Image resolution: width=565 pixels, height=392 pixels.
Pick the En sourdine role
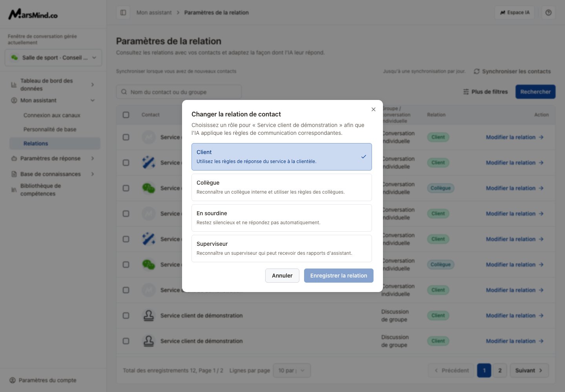click(x=282, y=218)
